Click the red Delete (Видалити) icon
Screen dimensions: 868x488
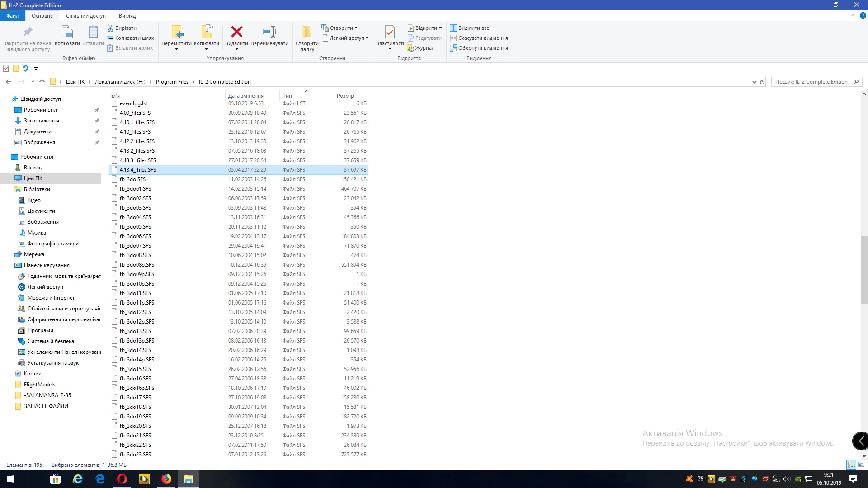pyautogui.click(x=236, y=32)
